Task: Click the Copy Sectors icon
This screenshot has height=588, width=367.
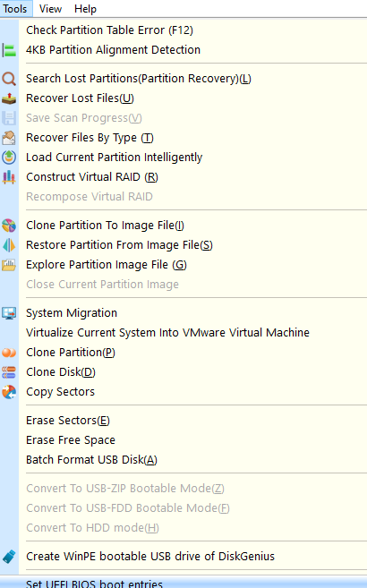Action: click(9, 392)
